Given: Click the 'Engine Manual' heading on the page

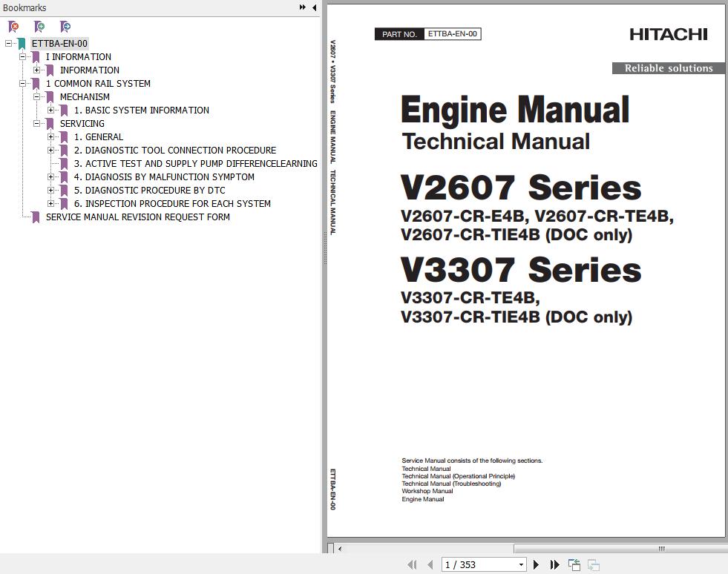Looking at the screenshot, I should tap(515, 110).
